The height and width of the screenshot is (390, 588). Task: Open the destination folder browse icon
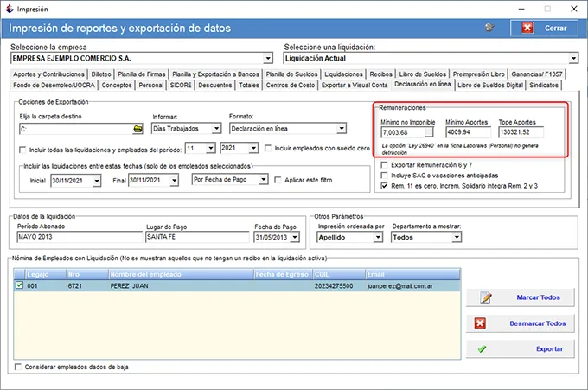tap(137, 129)
